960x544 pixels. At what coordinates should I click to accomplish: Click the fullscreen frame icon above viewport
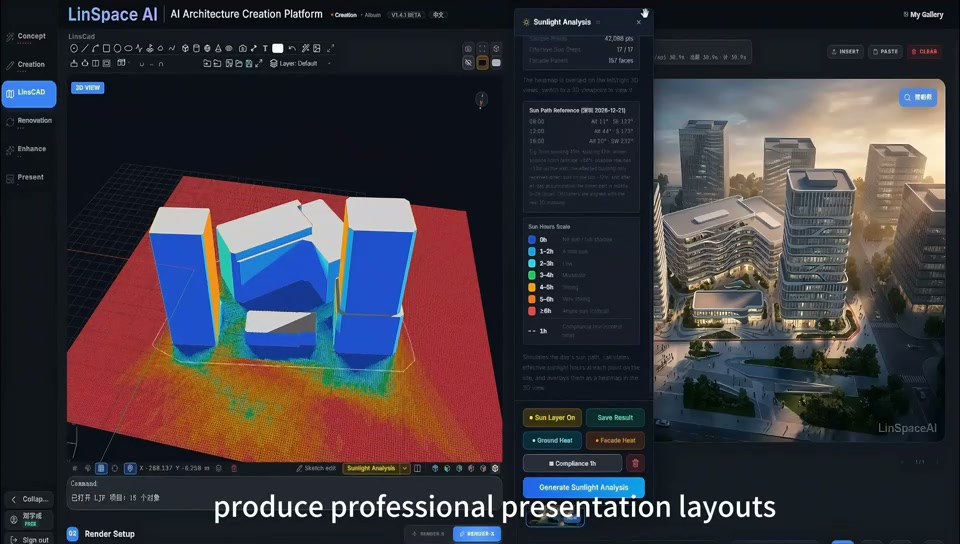482,48
